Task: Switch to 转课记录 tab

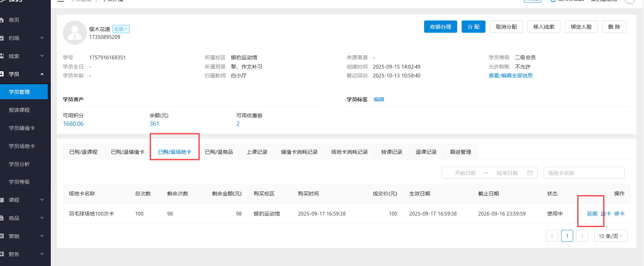Action: coord(392,152)
